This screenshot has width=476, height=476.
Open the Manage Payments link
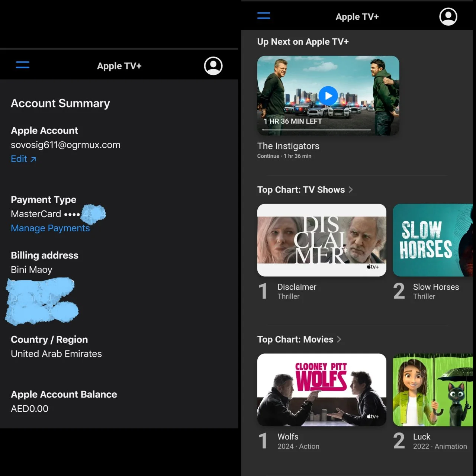pyautogui.click(x=50, y=228)
